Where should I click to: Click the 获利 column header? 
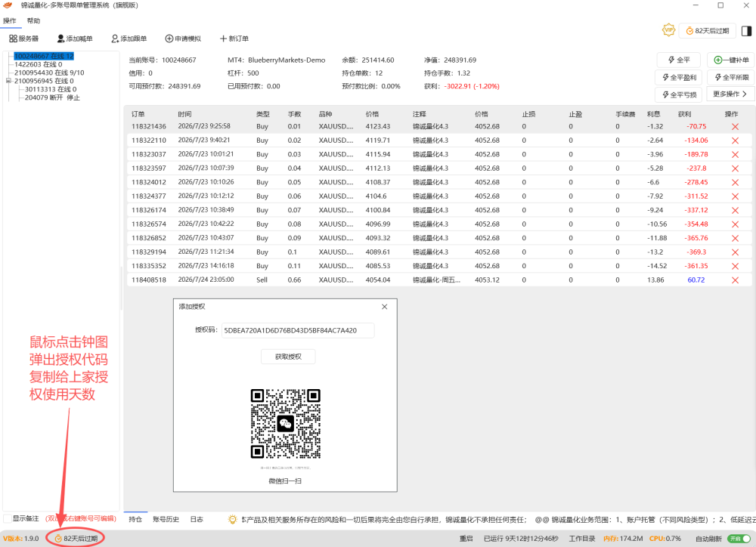[684, 114]
